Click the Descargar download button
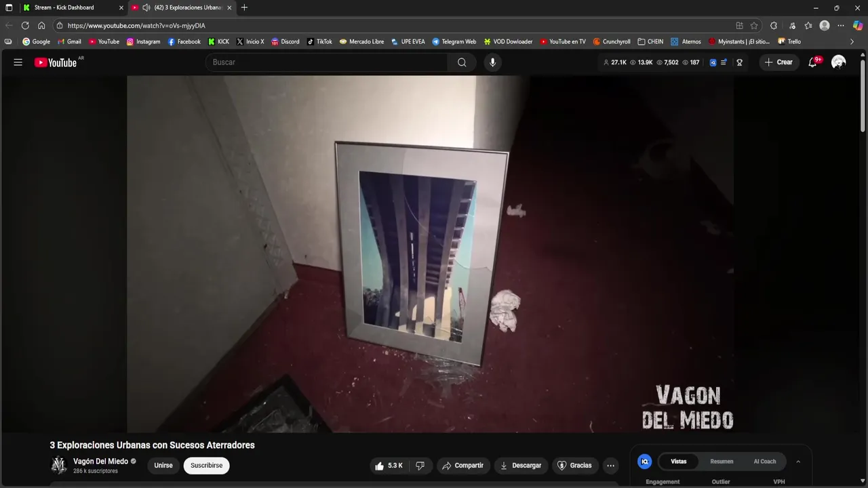The width and height of the screenshot is (868, 488). click(521, 466)
